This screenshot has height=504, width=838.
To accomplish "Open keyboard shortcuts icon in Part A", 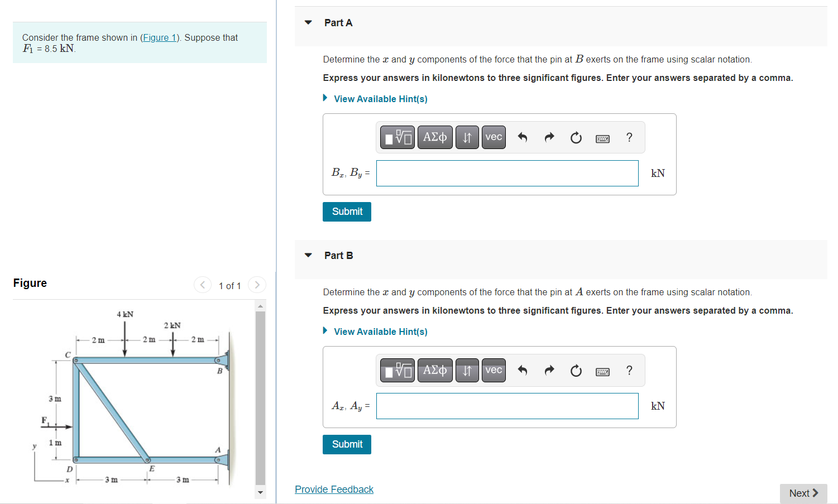I will point(603,138).
